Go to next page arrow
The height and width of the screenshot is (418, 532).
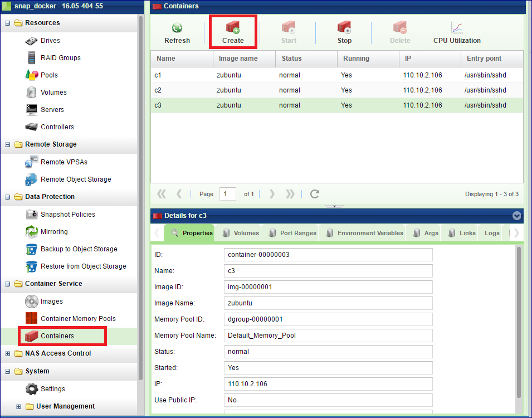click(272, 194)
